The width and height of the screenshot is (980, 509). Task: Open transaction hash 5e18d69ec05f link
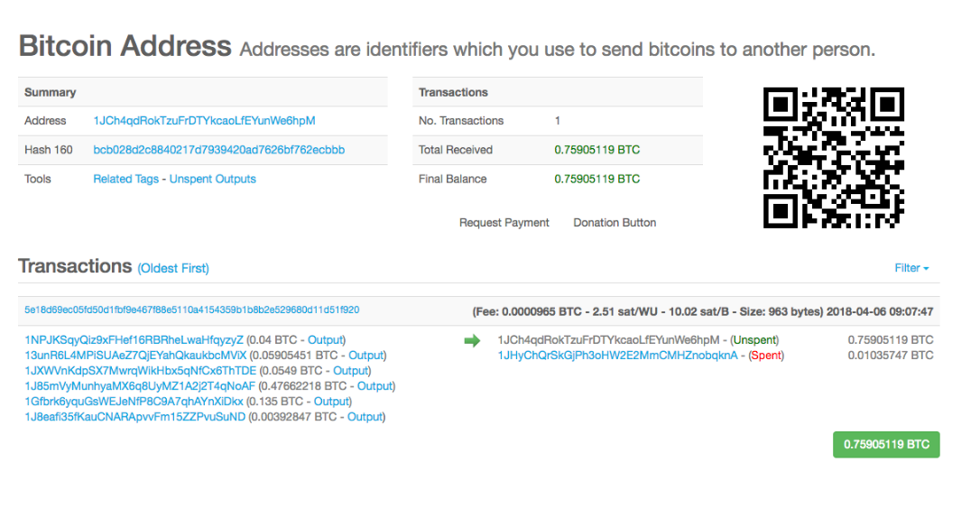pos(192,310)
